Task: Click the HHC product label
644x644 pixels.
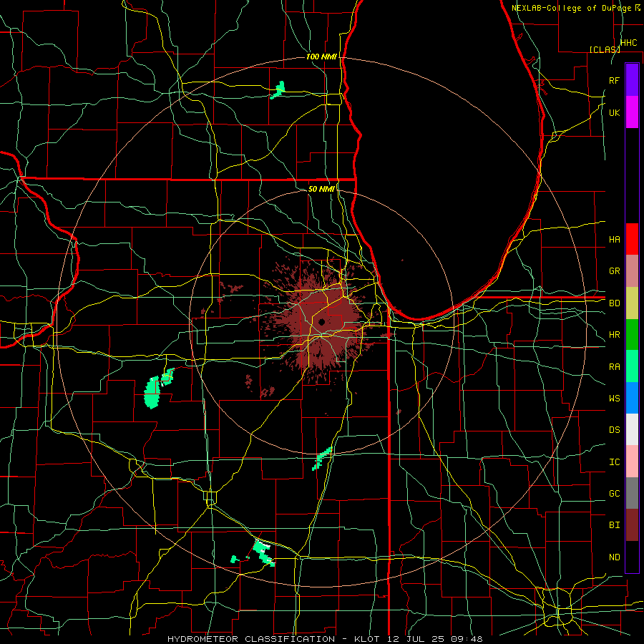Action: click(628, 43)
